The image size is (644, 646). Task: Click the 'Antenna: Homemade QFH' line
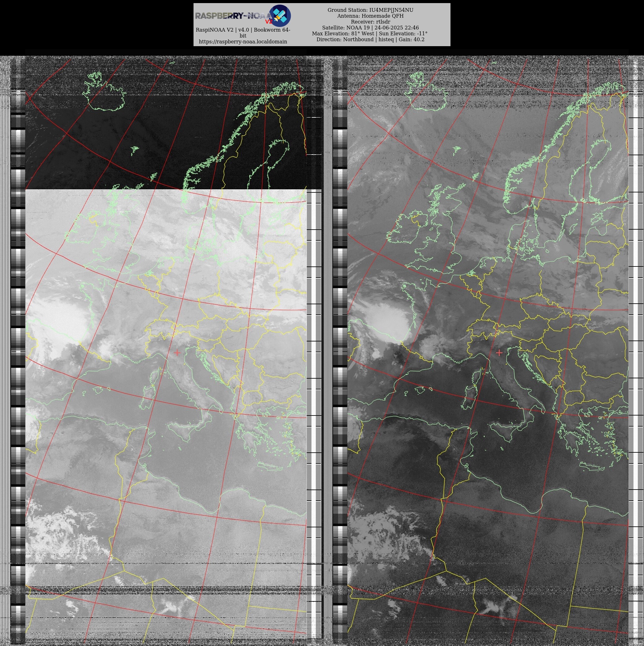click(370, 16)
